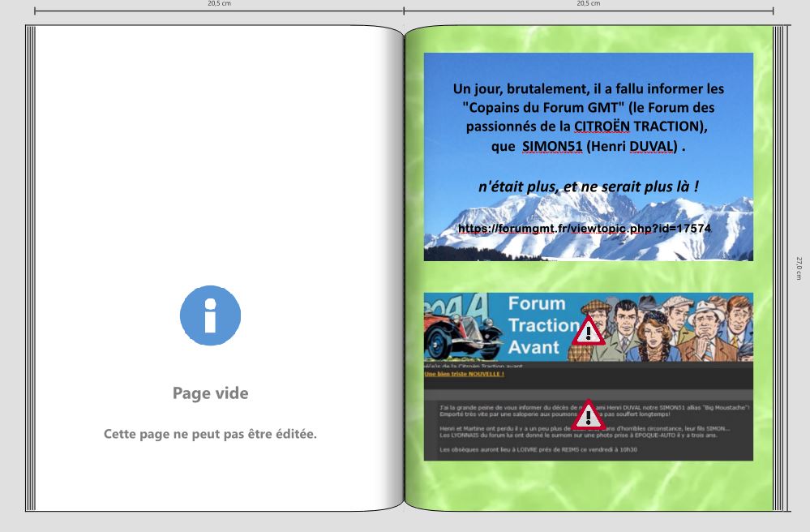
Task: Click the 27,0 cm height ruler label
Action: pyautogui.click(x=799, y=268)
